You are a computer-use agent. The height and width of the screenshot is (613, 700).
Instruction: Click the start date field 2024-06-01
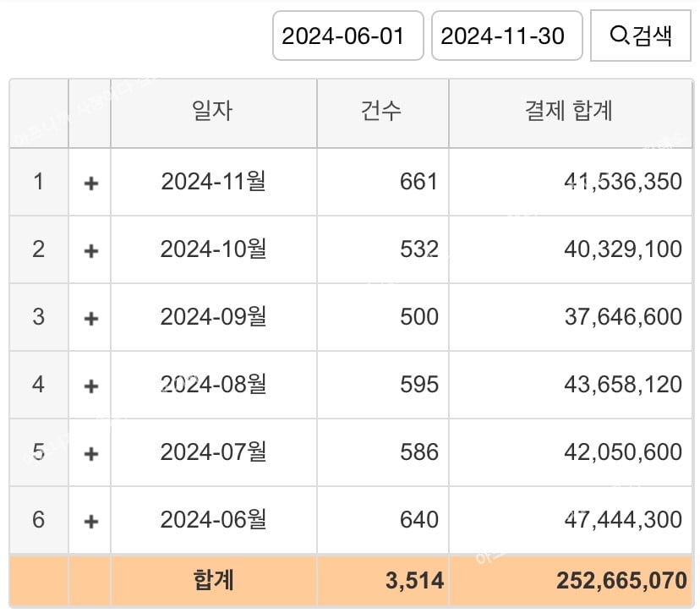347,36
